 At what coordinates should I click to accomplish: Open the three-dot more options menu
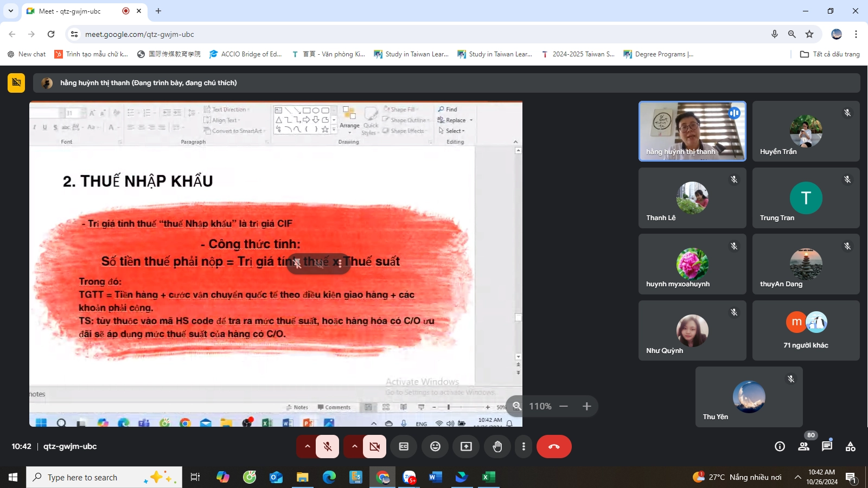pyautogui.click(x=523, y=446)
